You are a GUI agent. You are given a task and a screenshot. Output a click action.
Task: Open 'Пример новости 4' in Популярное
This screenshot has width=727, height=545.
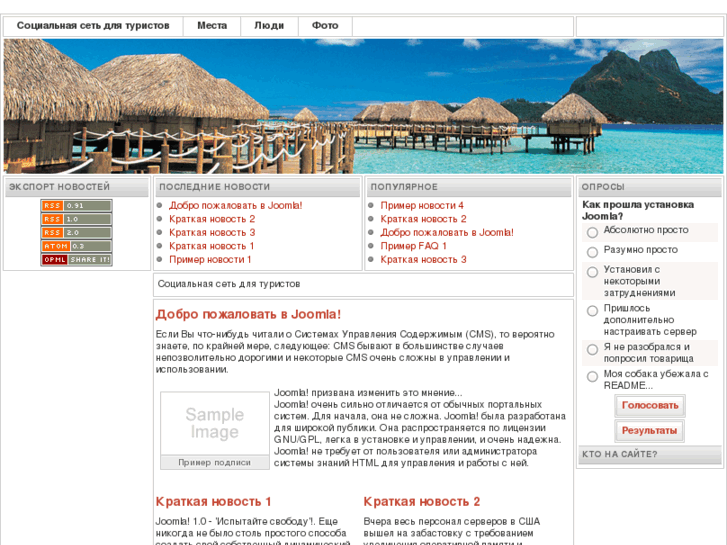[x=422, y=205]
